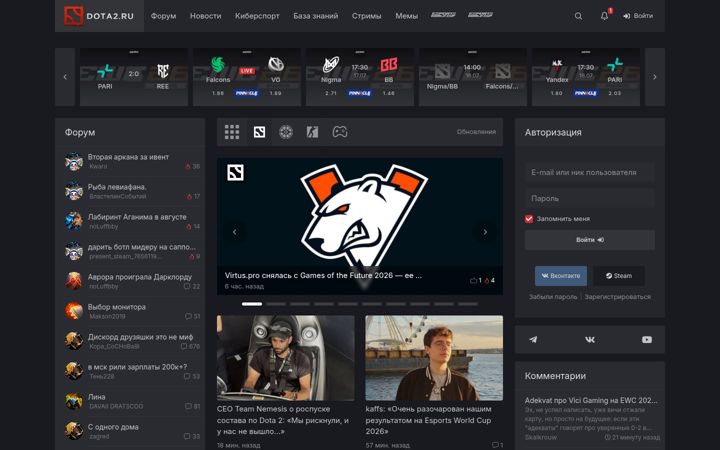The image size is (720, 450).
Task: Open the Форум menu item
Action: [x=163, y=16]
